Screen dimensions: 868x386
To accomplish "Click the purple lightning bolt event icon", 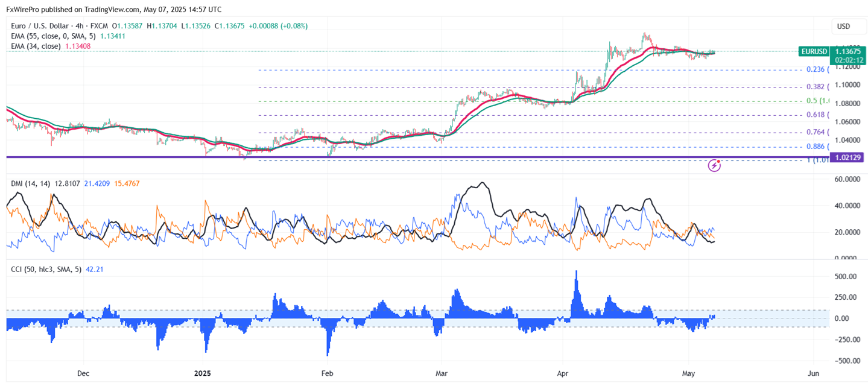I will tap(715, 165).
